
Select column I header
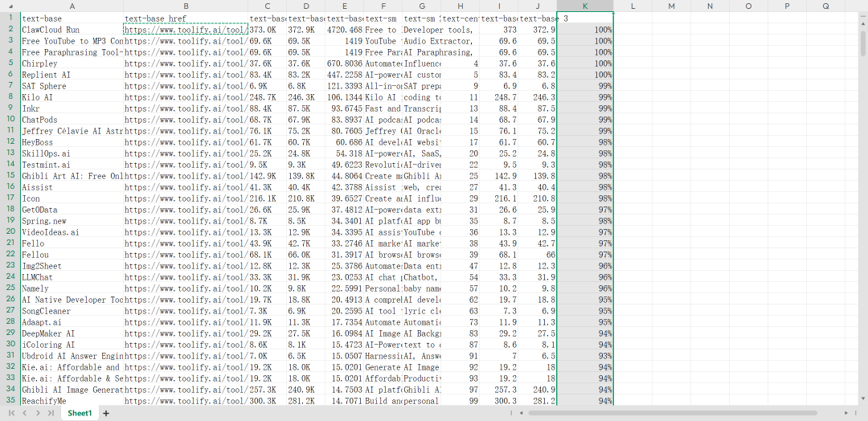(x=499, y=6)
